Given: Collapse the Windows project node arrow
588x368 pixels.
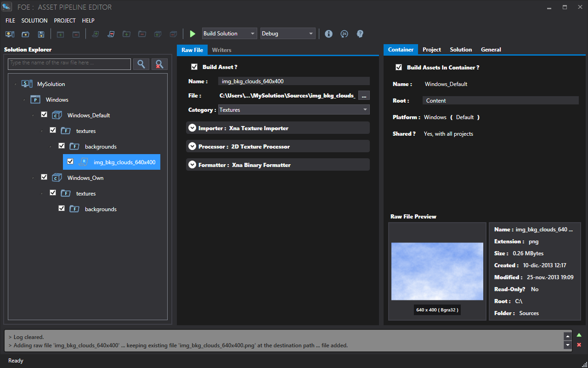Looking at the screenshot, I should tap(24, 100).
